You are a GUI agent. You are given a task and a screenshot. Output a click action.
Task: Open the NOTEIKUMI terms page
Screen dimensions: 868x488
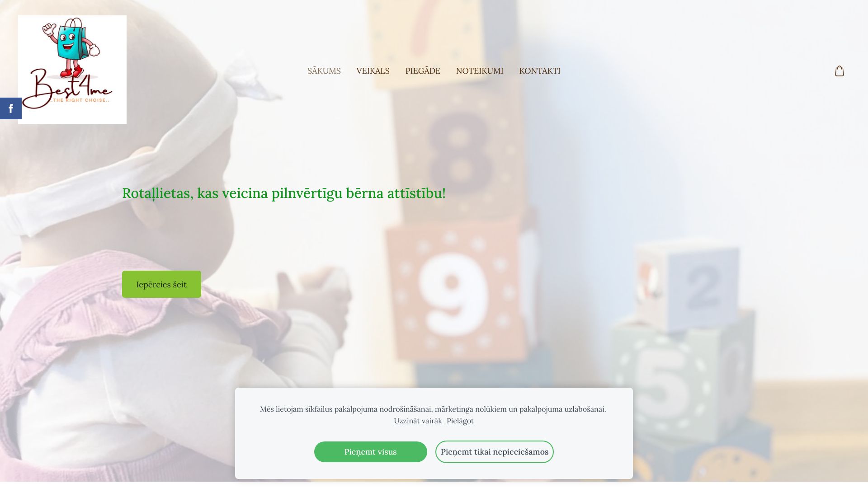(x=480, y=71)
